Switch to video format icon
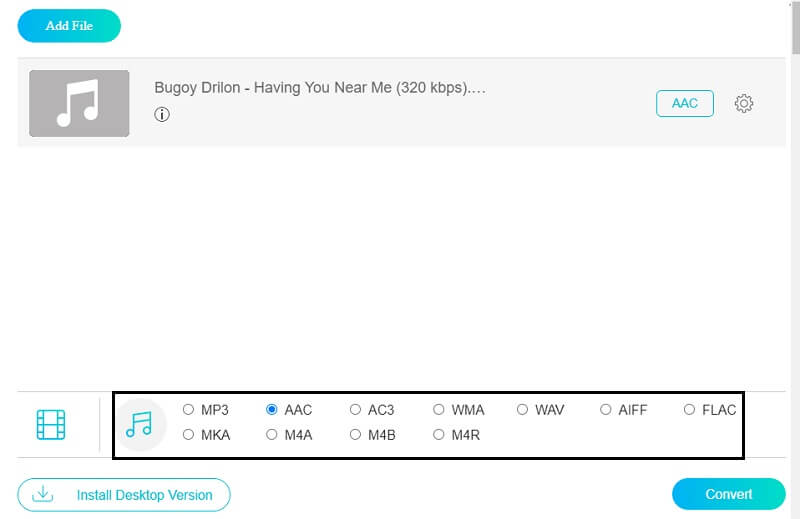The width and height of the screenshot is (800, 519). [51, 425]
